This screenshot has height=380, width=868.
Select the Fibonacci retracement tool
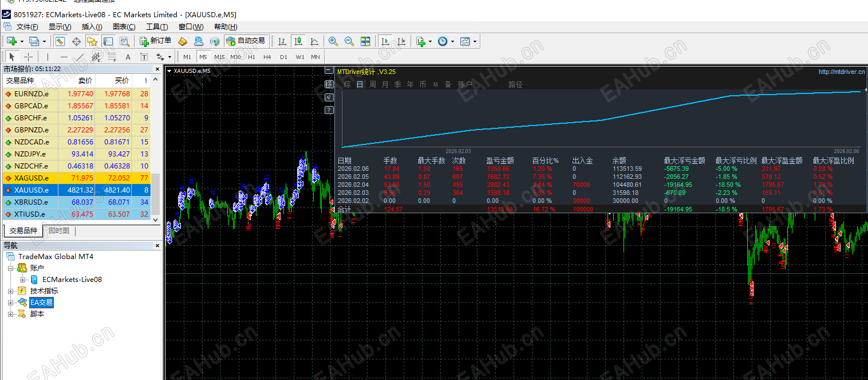point(112,57)
